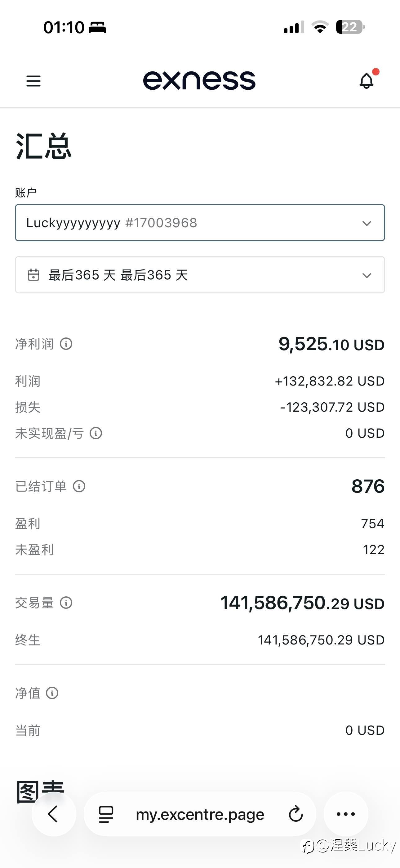Screen dimensions: 400x868
Task: Open the hamburger navigation menu
Action: click(33, 81)
